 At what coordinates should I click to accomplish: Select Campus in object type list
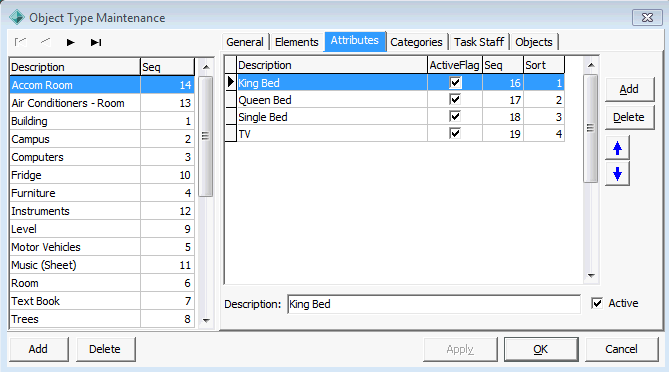point(102,139)
